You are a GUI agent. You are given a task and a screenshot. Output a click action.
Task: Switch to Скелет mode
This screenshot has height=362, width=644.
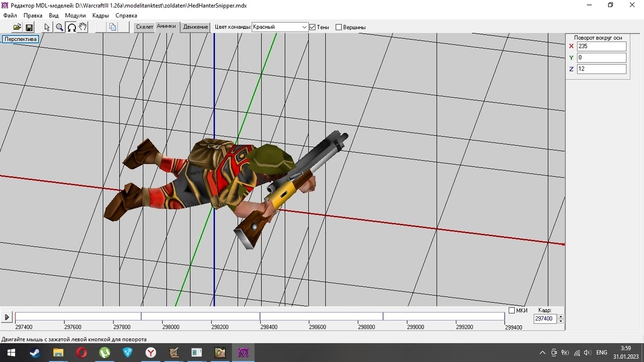(x=144, y=27)
